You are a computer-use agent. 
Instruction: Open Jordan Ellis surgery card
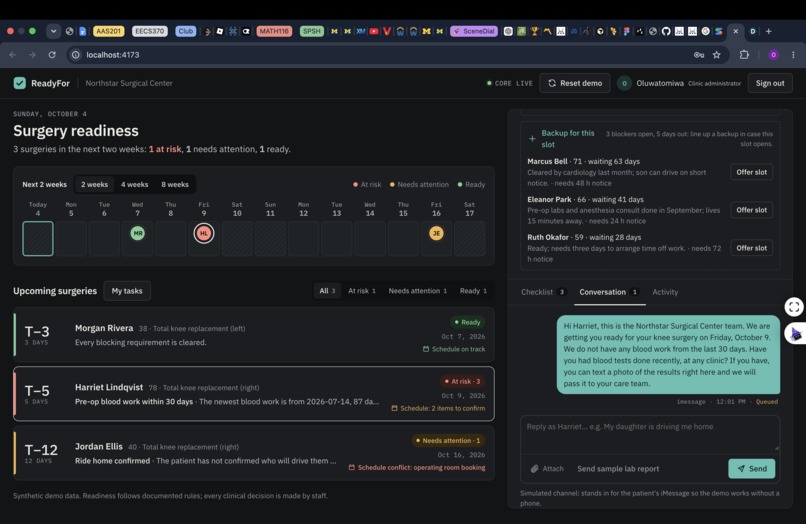coord(254,453)
